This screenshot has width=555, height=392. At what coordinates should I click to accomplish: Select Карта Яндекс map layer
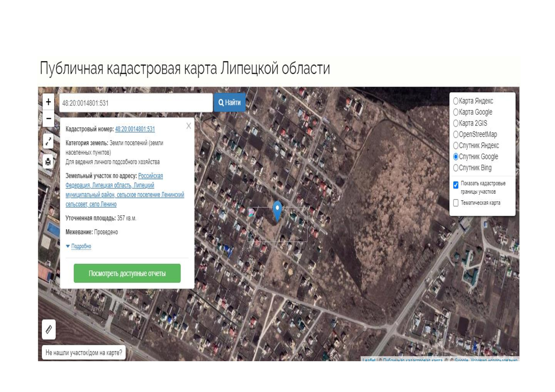(456, 101)
